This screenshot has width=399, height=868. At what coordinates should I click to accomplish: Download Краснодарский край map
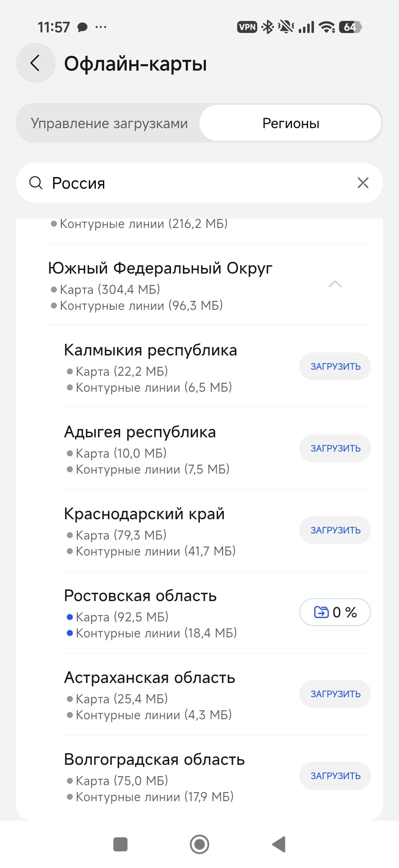tap(335, 531)
